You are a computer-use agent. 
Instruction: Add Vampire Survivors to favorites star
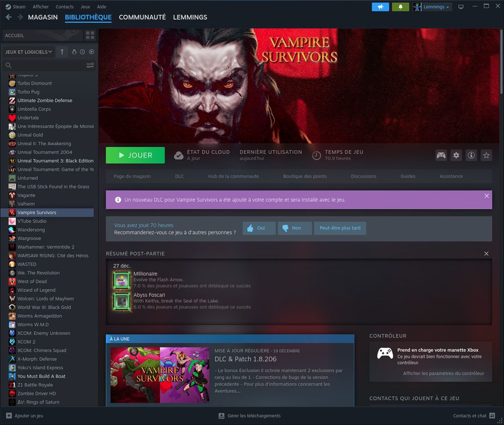[x=486, y=155]
